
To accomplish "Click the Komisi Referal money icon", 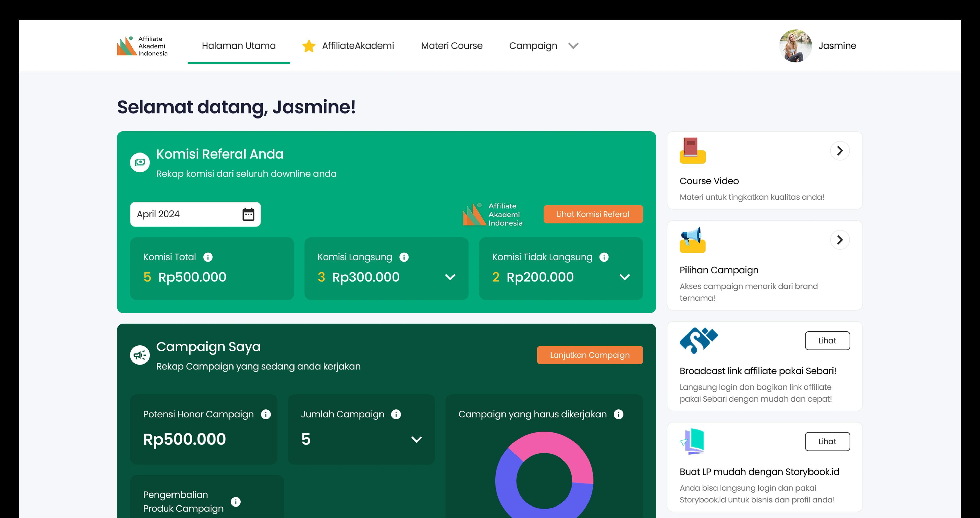I will point(140,163).
